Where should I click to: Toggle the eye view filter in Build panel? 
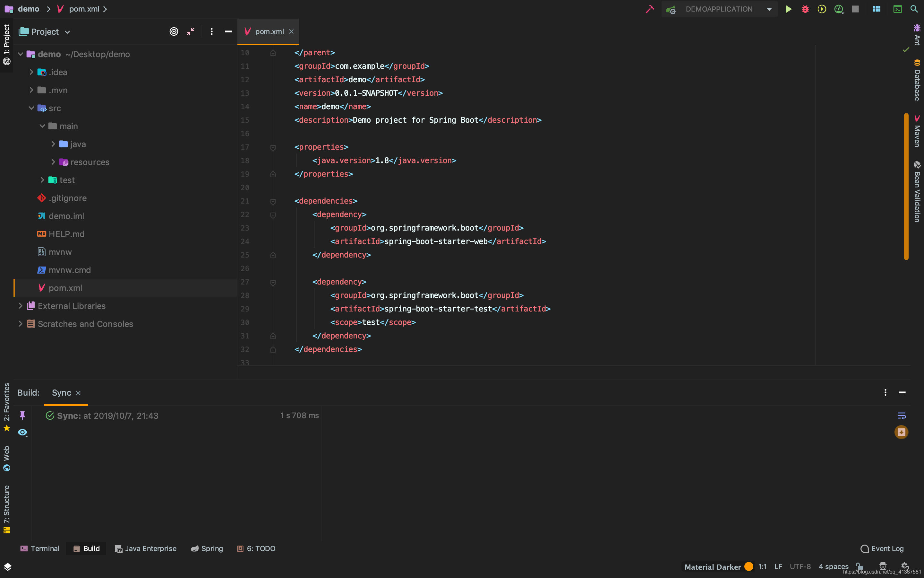[22, 432]
